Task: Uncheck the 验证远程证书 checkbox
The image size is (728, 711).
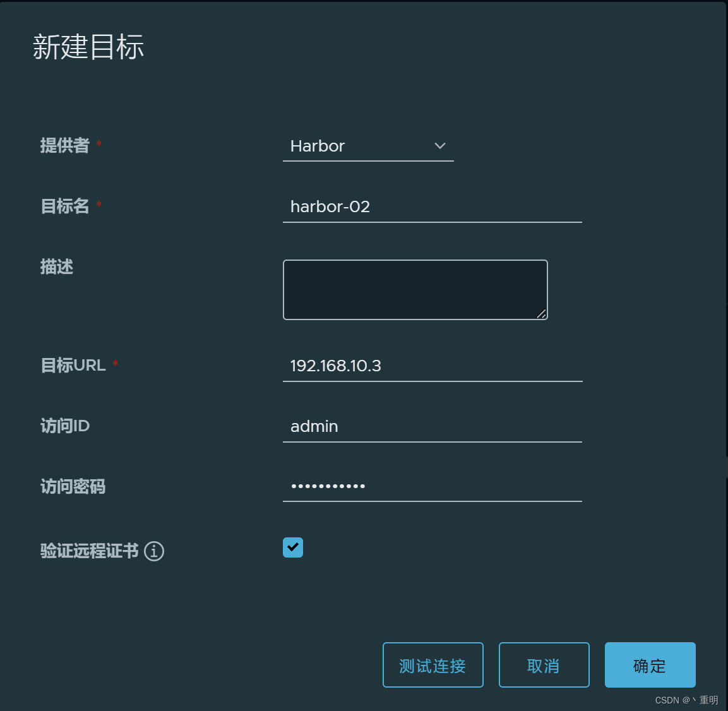Action: (293, 547)
